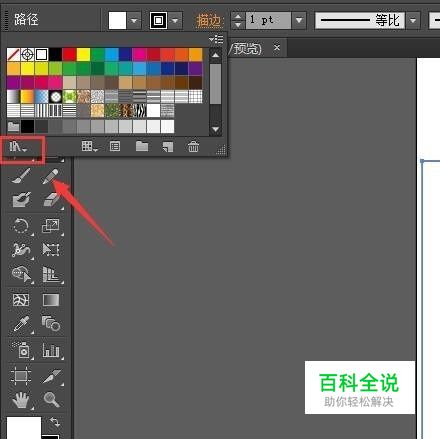
Task: Select the Hand tool
Action: [21, 400]
